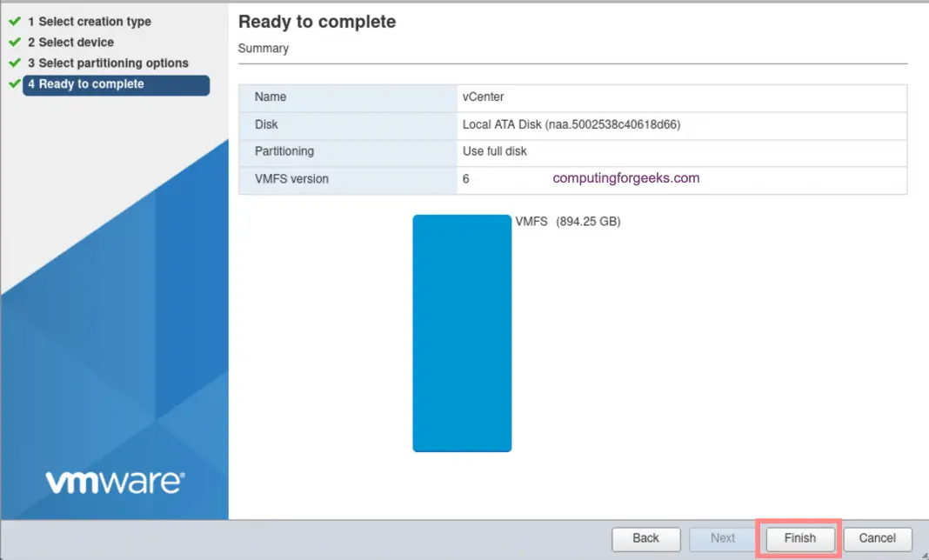
Task: Click the Finish button
Action: click(x=799, y=538)
